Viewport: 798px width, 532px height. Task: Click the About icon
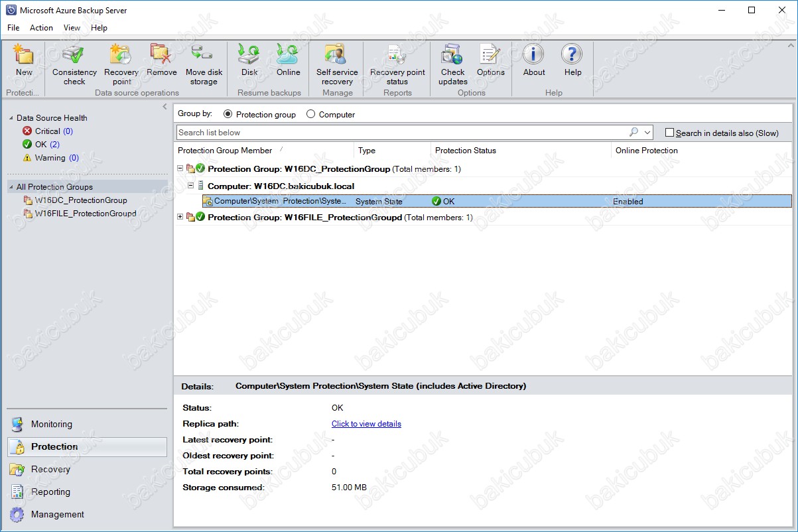[533, 54]
